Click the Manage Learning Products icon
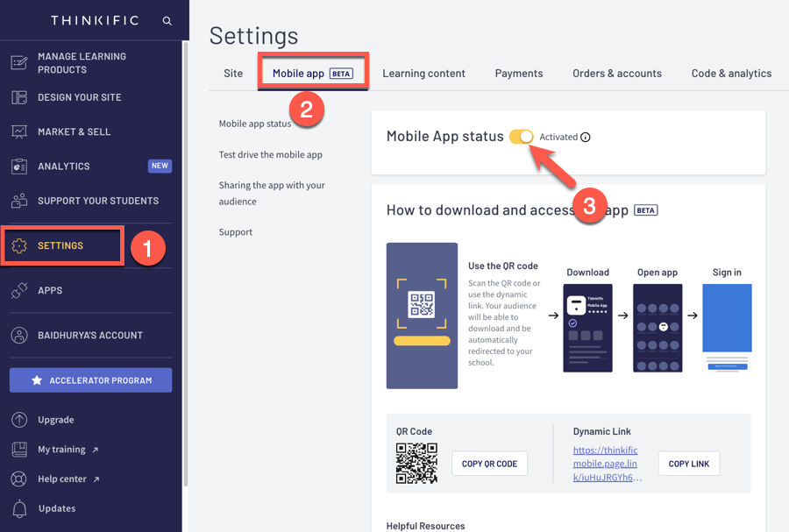Viewport: 789px width, 532px height. pos(18,63)
